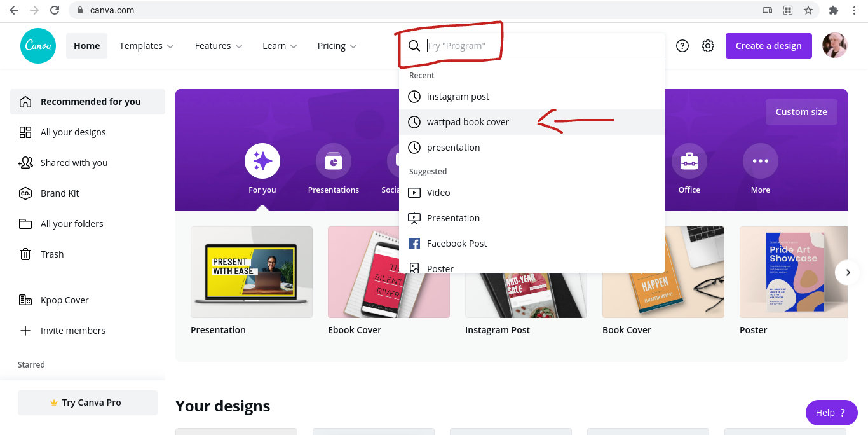Bookmark this page with the star icon

click(x=808, y=10)
